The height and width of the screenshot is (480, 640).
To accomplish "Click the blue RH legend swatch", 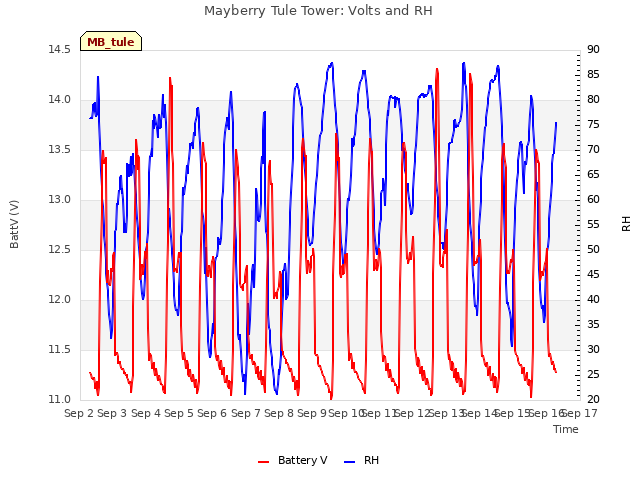I will pos(350,462).
